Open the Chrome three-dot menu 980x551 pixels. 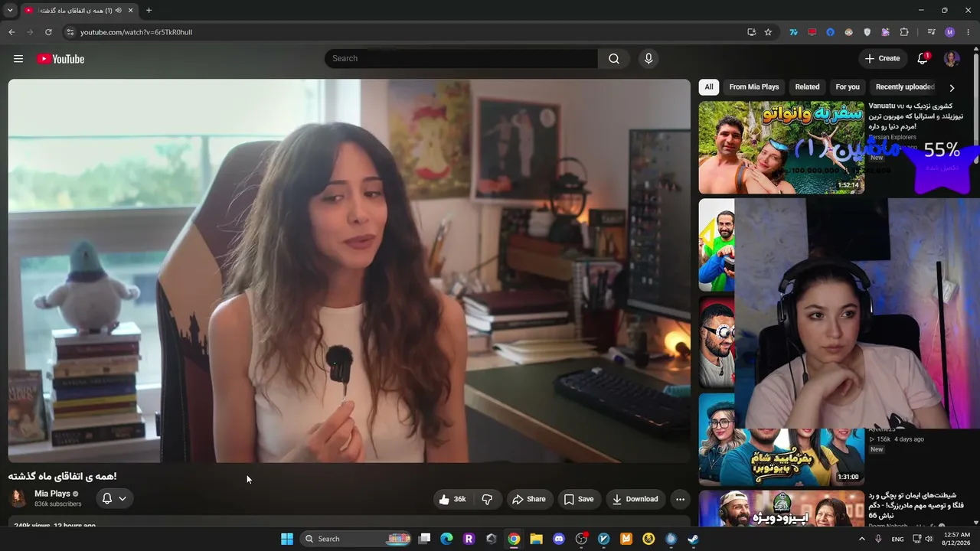[969, 32]
